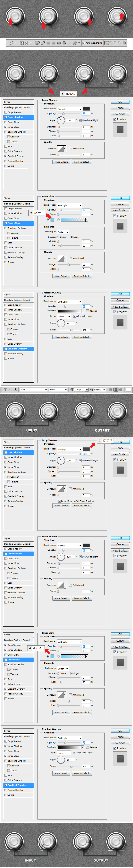This screenshot has width=133, height=868.
Task: Click Cancel in the Drop Shadow dialog
Action: coord(120,448)
